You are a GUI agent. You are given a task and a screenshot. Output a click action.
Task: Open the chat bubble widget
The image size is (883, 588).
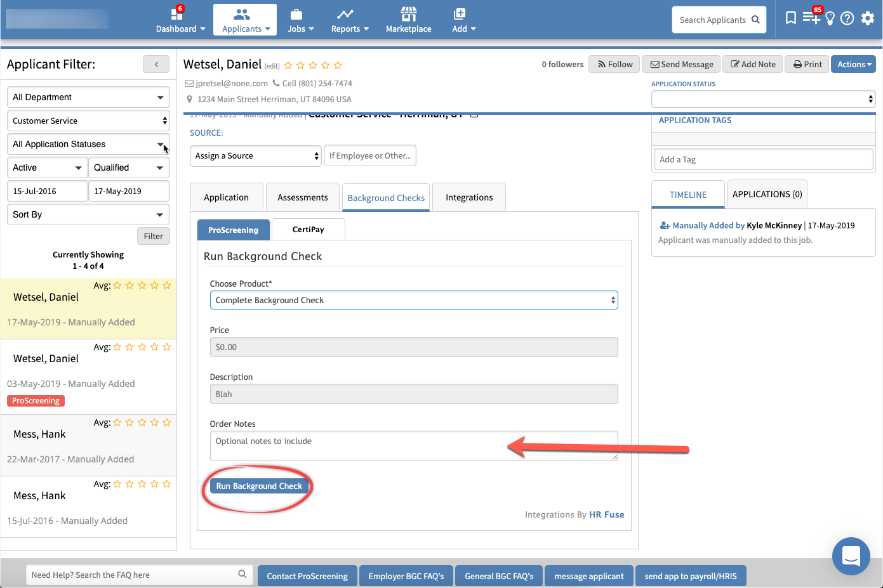pyautogui.click(x=851, y=556)
